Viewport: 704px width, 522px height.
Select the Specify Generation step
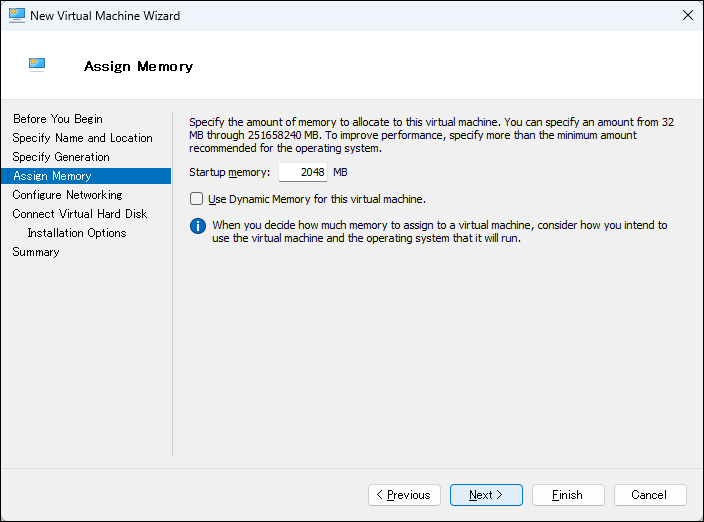pos(61,157)
